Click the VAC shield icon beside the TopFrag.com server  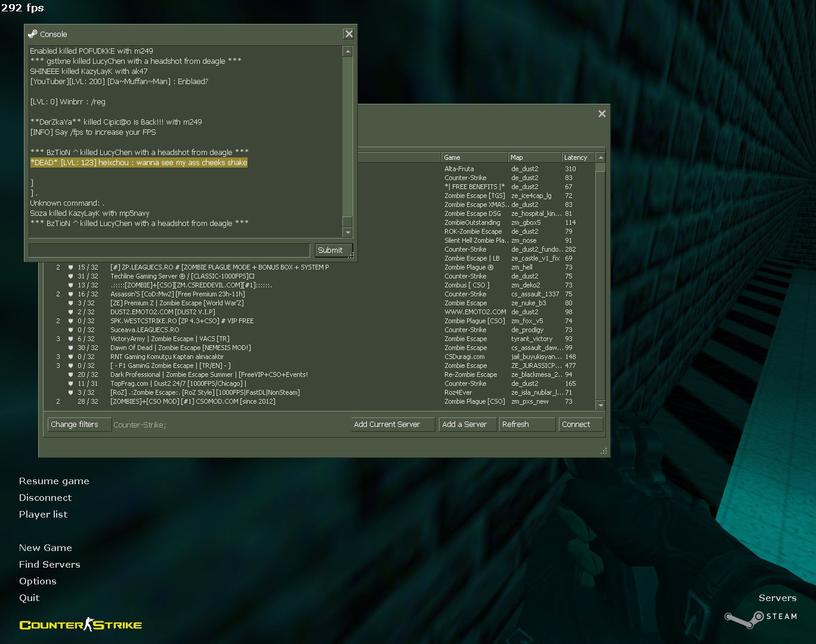coord(70,383)
